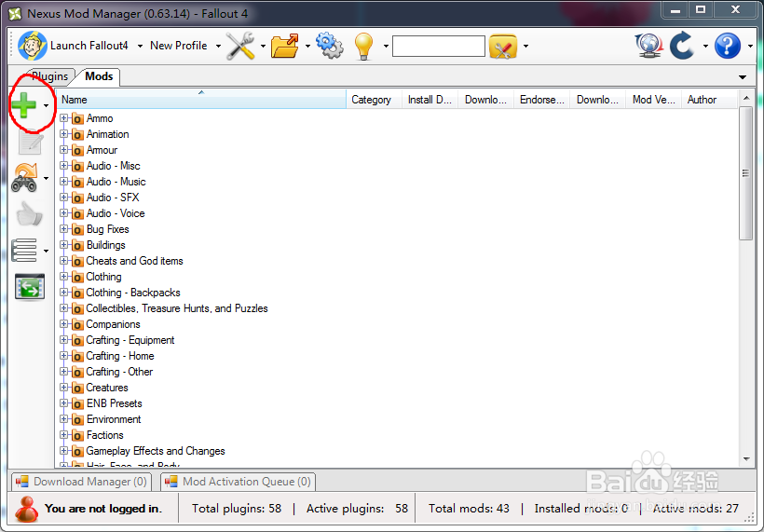Viewport: 764px width, 532px height.
Task: Click into the toolbar search text box
Action: (x=439, y=47)
